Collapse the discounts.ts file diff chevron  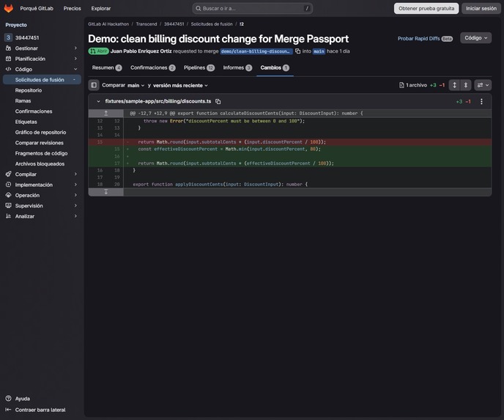point(98,101)
